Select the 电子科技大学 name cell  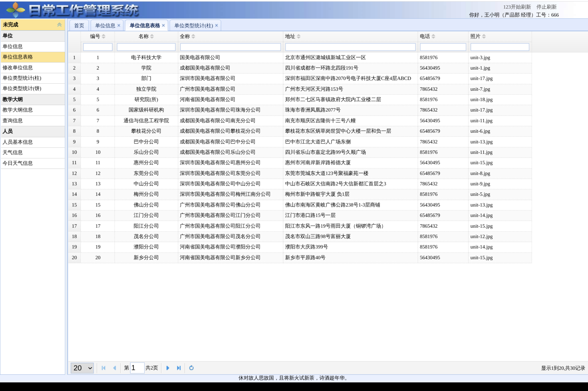146,58
